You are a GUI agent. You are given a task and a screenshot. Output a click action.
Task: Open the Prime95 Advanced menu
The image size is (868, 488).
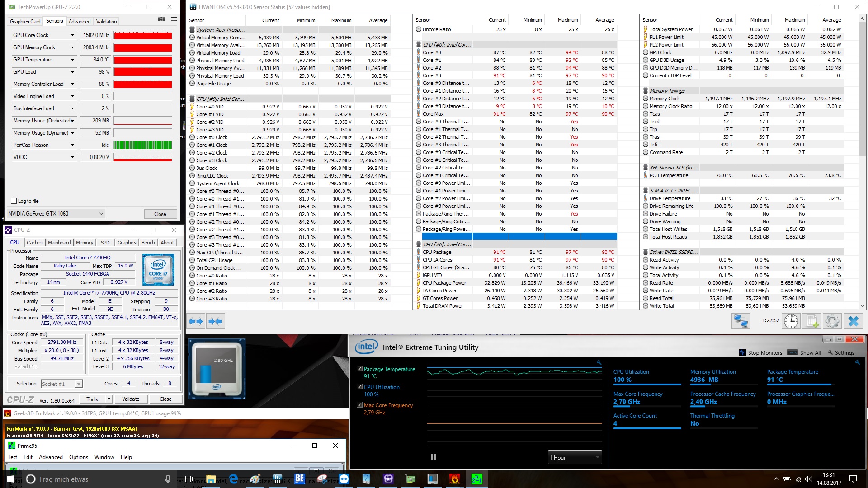(x=51, y=457)
